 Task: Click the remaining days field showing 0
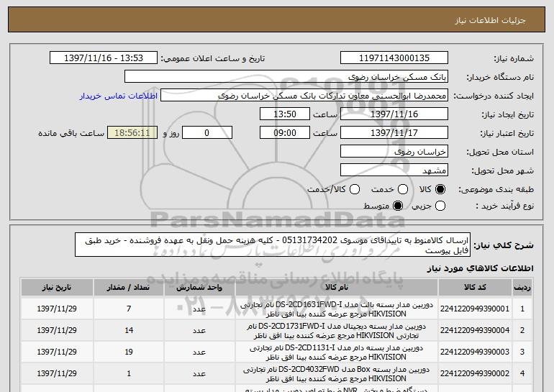tap(207, 133)
